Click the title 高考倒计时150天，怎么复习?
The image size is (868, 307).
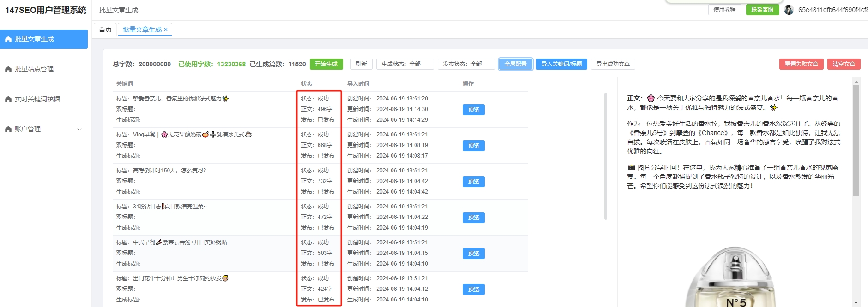pyautogui.click(x=161, y=171)
